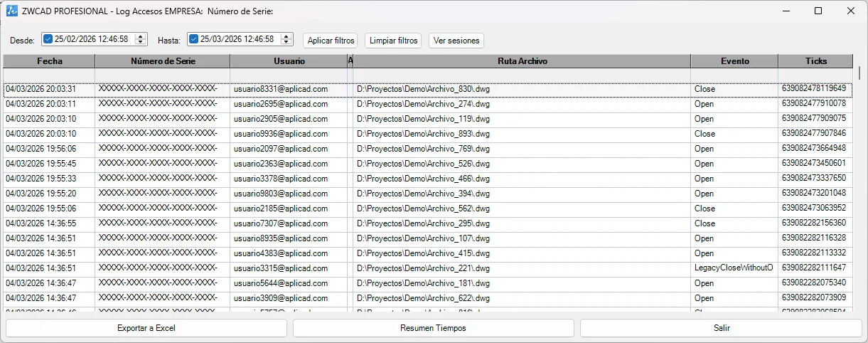Toggle the Desde date checkbox

(48, 39)
